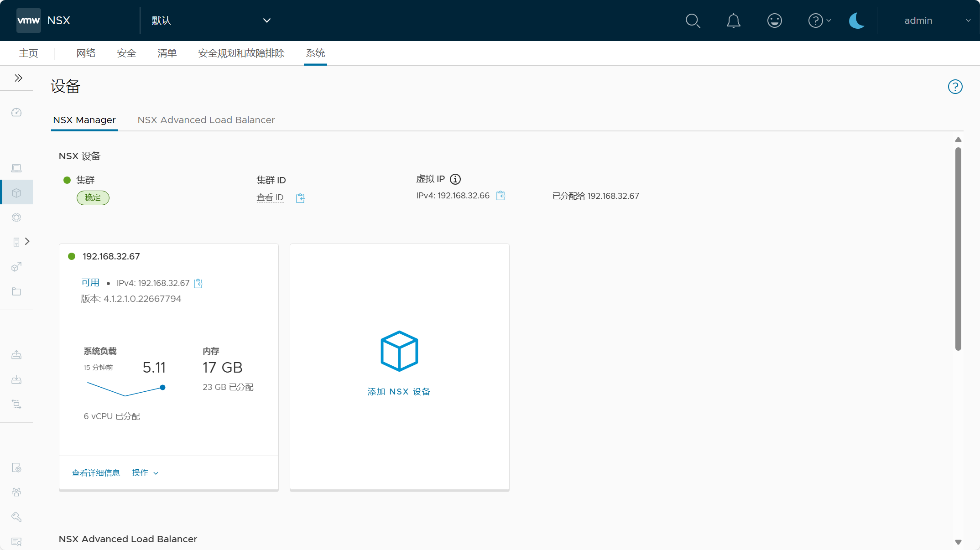Viewport: 980px width, 550px height.
Task: Click the download drive icon in sidebar
Action: coord(16,379)
